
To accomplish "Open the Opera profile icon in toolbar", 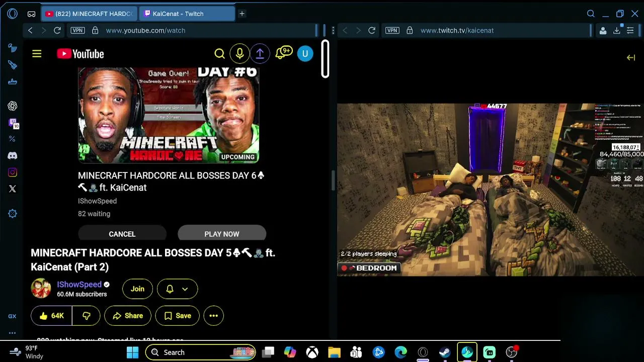I will coord(603,30).
